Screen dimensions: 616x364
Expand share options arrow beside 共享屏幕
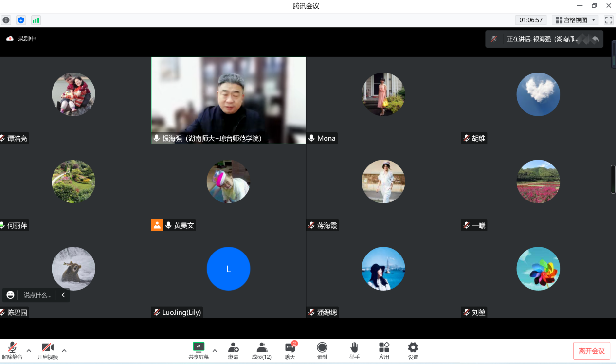click(215, 350)
